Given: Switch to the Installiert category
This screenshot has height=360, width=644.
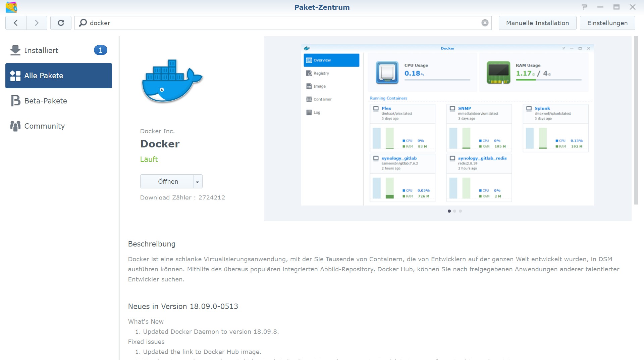Looking at the screenshot, I should pos(41,50).
